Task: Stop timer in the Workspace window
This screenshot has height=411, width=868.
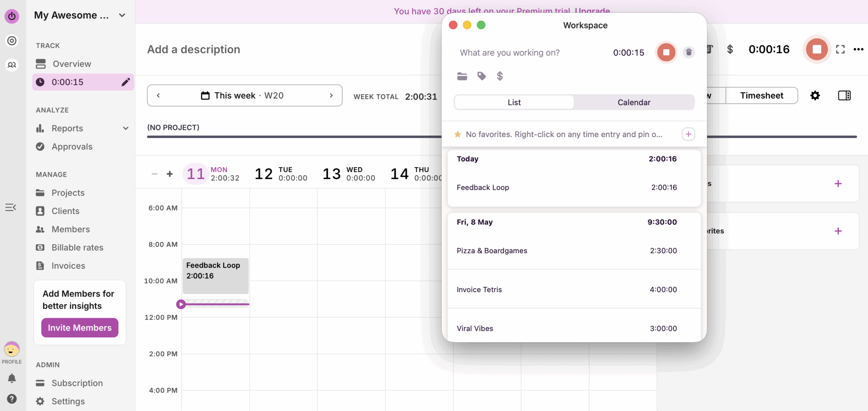Action: [666, 52]
